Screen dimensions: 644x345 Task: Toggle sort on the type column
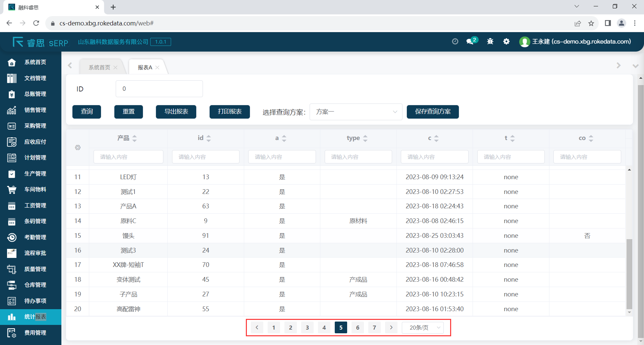pos(365,138)
